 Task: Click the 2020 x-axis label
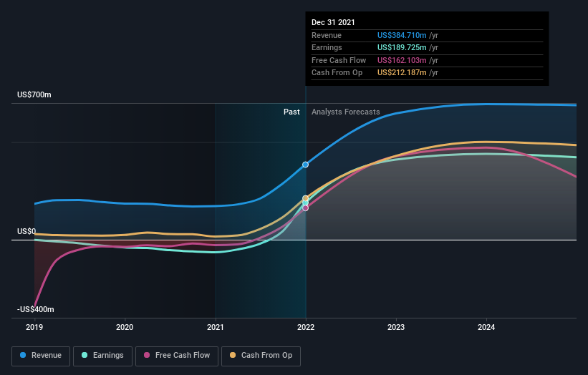pyautogui.click(x=125, y=328)
